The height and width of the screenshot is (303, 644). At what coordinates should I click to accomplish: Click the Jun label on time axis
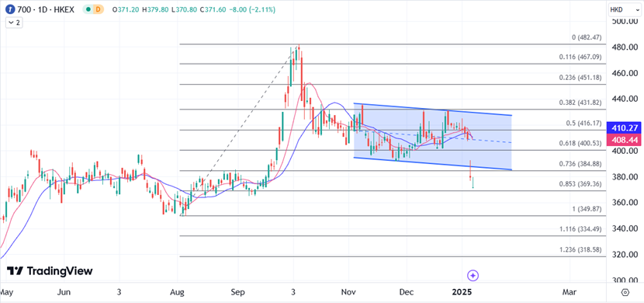64,292
